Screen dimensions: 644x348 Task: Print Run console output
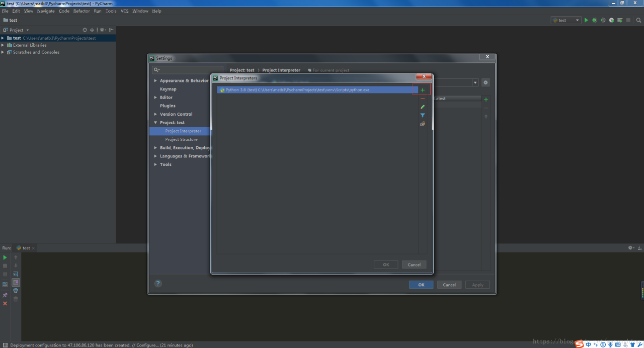tap(16, 291)
